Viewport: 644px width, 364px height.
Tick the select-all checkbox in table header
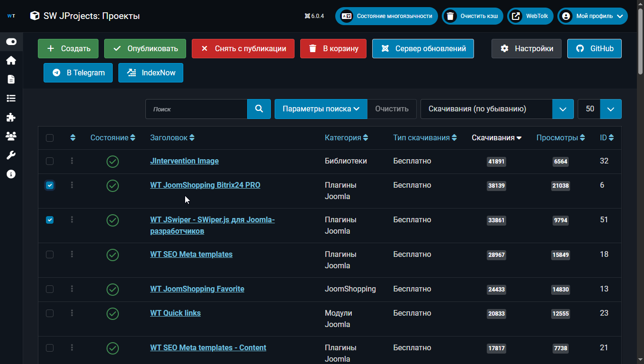(50, 138)
